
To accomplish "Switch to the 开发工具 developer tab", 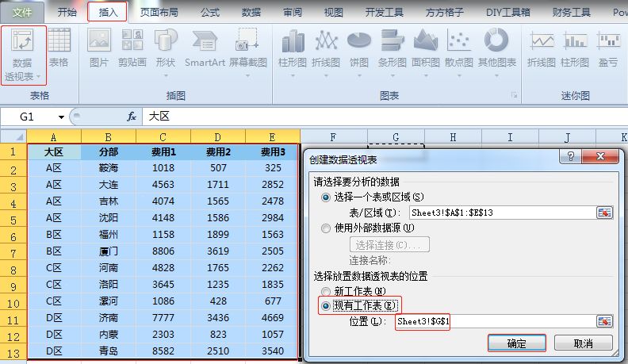I will tap(385, 12).
